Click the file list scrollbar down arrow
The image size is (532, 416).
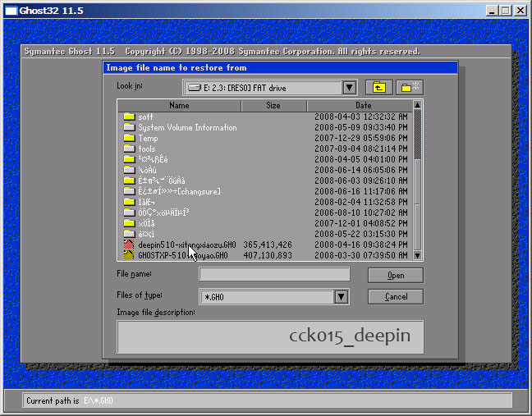(x=417, y=256)
